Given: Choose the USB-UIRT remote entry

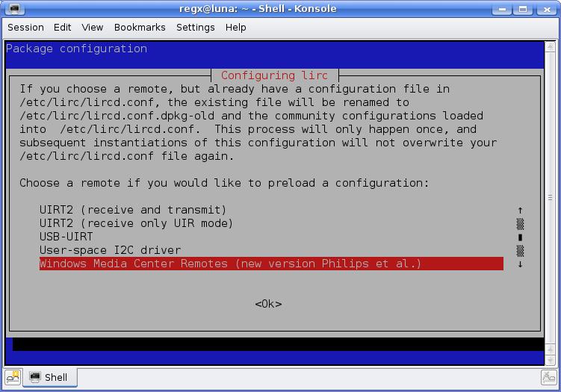Looking at the screenshot, I should (x=66, y=237).
